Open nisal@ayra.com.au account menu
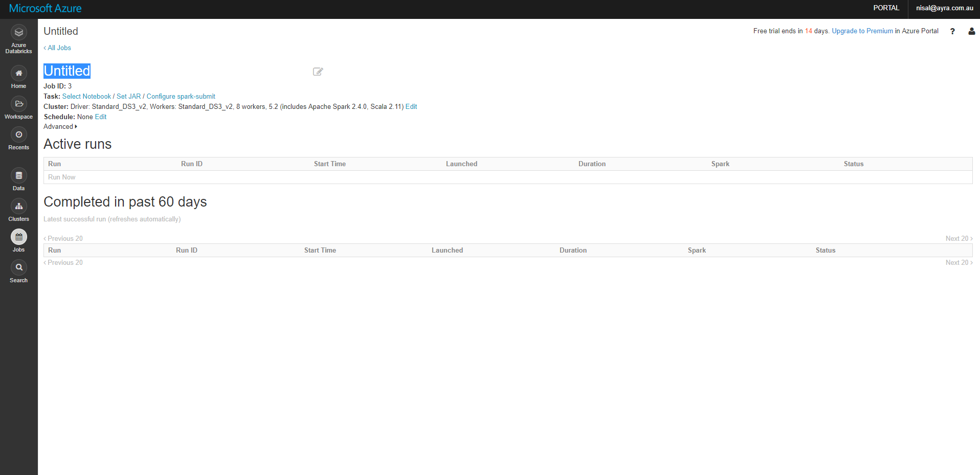Screen dimensions: 980x475 945,8
